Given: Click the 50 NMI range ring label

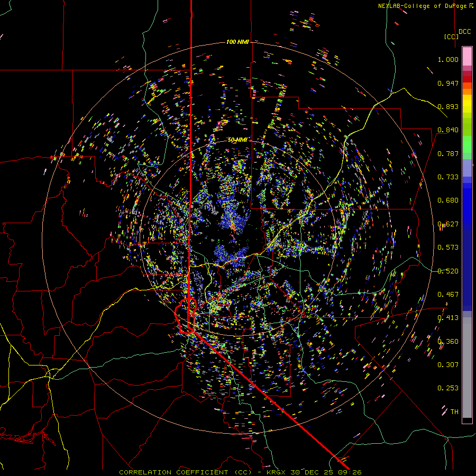Looking at the screenshot, I should 237,140.
